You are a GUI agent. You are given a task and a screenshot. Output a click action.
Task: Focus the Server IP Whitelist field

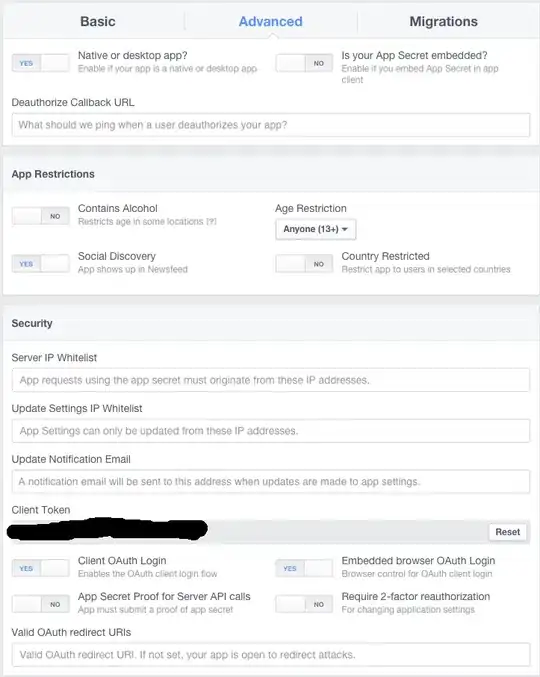[271, 380]
